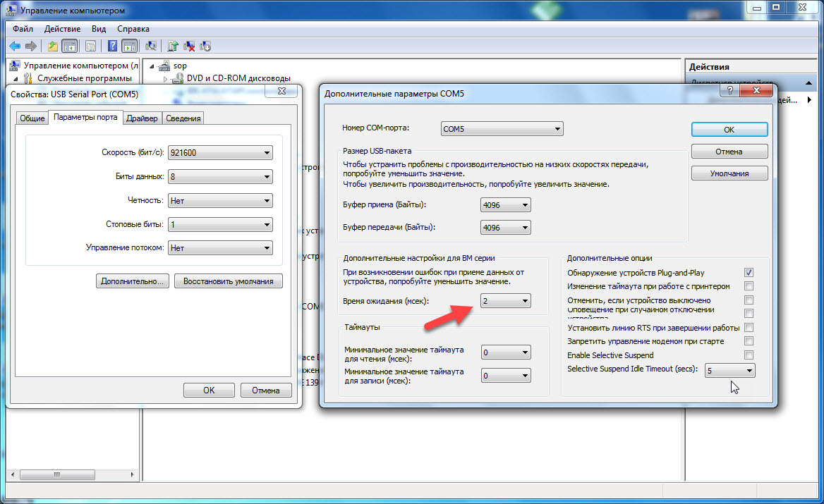824x504 pixels.
Task: Click the blue question mark help icon
Action: tap(112, 47)
